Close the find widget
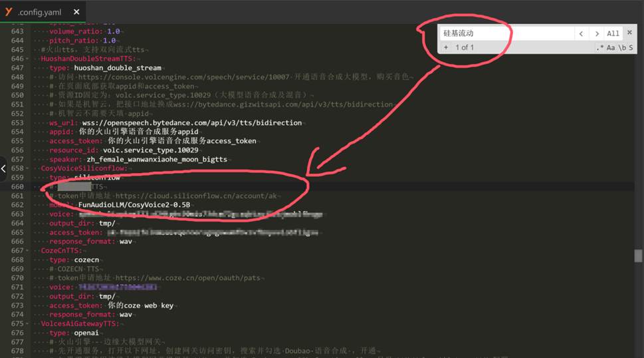This screenshot has width=644, height=358. point(629,33)
